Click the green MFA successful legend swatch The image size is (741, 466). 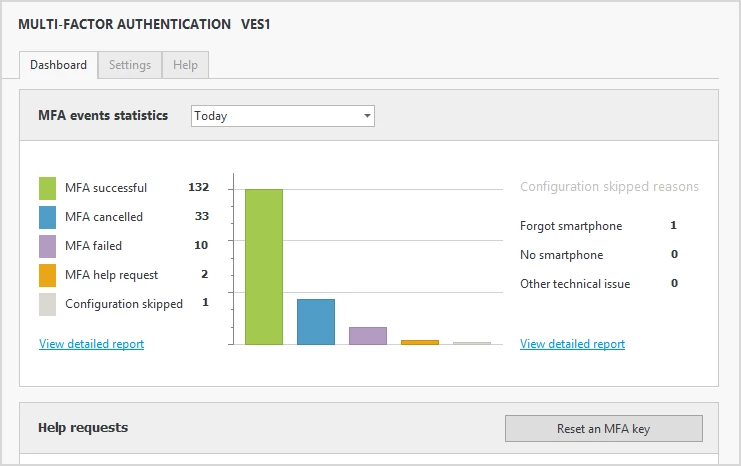click(47, 188)
